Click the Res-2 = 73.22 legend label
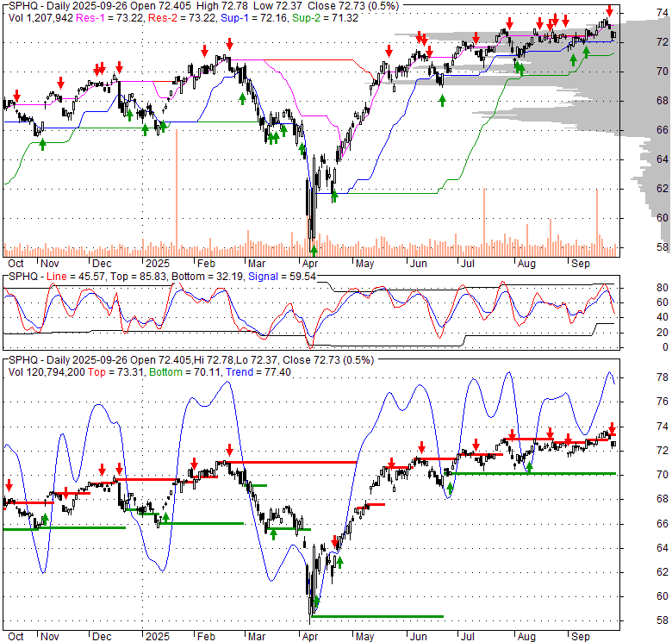672x642 pixels. pyautogui.click(x=182, y=18)
